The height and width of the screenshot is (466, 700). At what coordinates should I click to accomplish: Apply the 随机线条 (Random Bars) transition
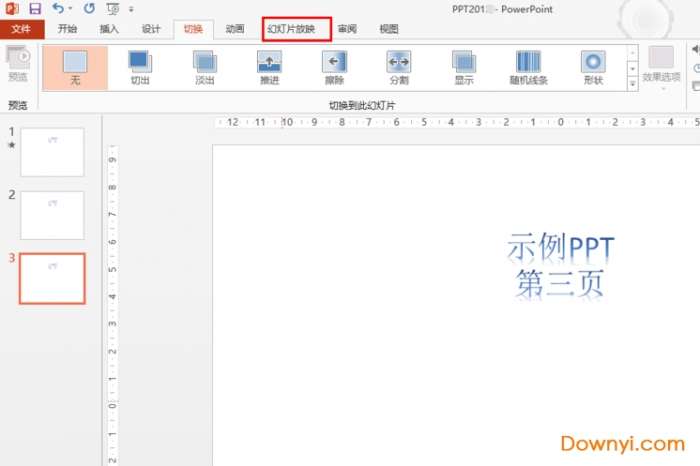tap(528, 66)
